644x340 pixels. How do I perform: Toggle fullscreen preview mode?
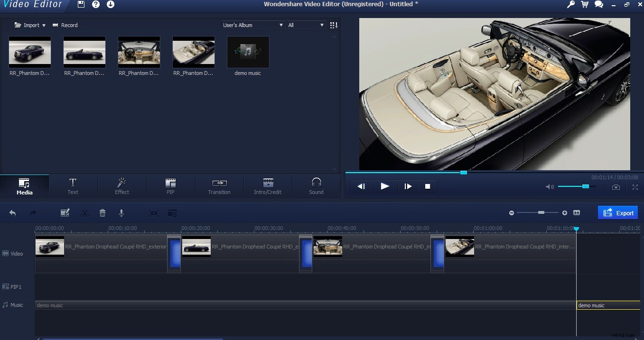coord(635,187)
